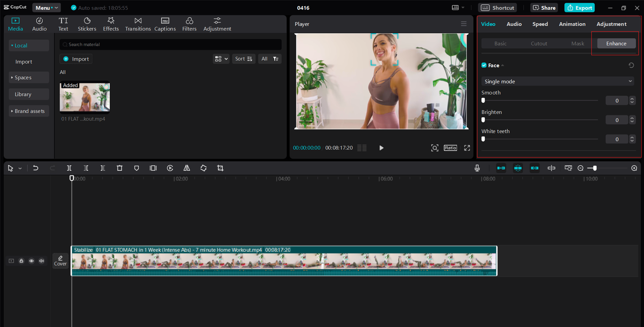The image size is (644, 327).
Task: Select the Cutout sub-tab
Action: click(539, 43)
